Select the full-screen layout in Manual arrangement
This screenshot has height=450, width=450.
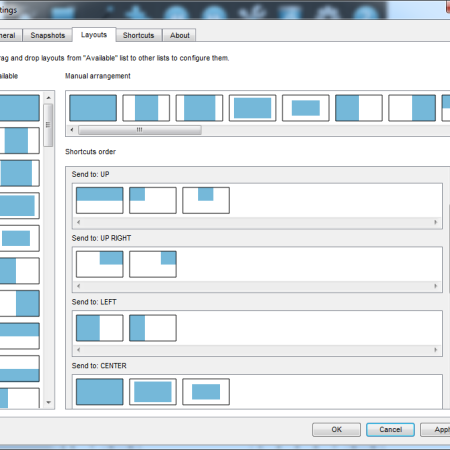[x=93, y=108]
